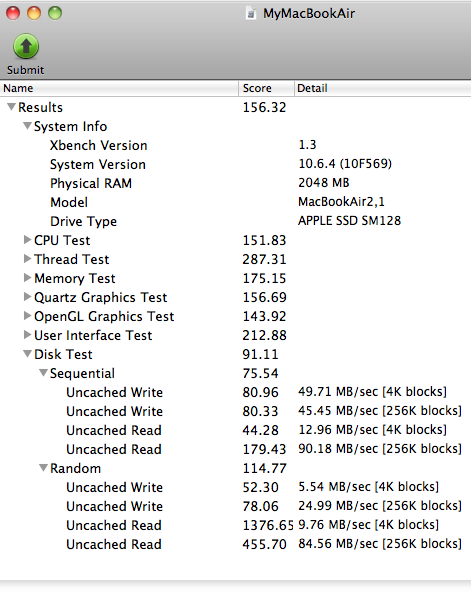Expand the Quartz Graphics Test triangle
This screenshot has width=471, height=592.
pos(27,297)
